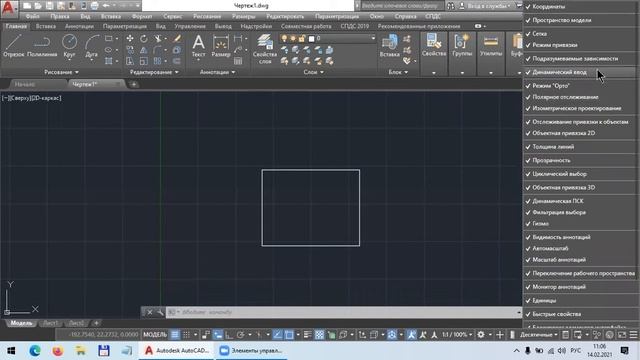Click the new drawing tab plus button
The height and width of the screenshot is (360, 640).
pos(133,84)
